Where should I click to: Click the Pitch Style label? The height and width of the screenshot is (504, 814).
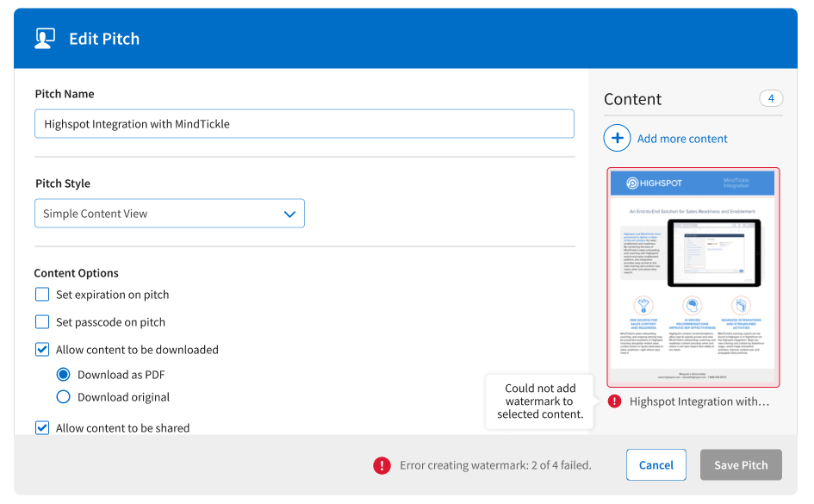coord(63,184)
